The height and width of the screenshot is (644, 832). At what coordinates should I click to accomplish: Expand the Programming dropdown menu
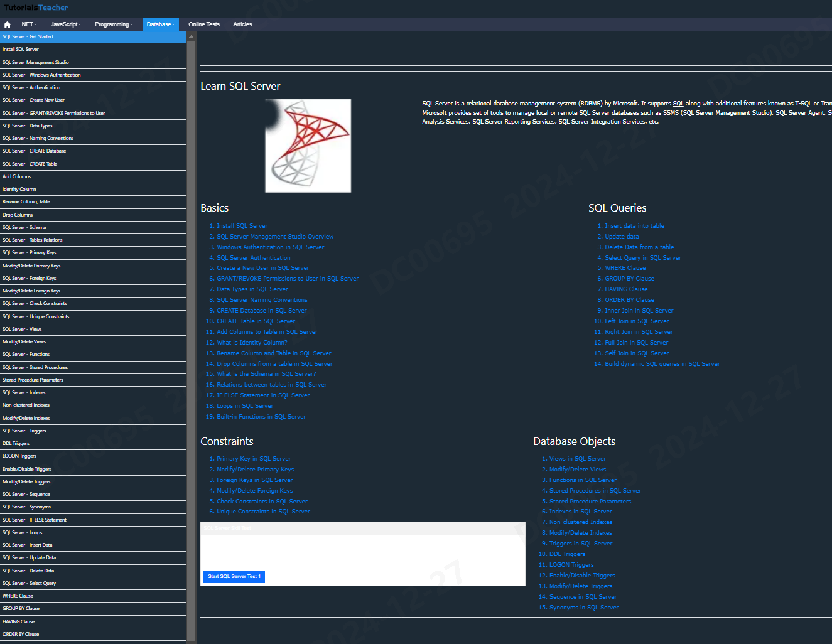pos(114,24)
